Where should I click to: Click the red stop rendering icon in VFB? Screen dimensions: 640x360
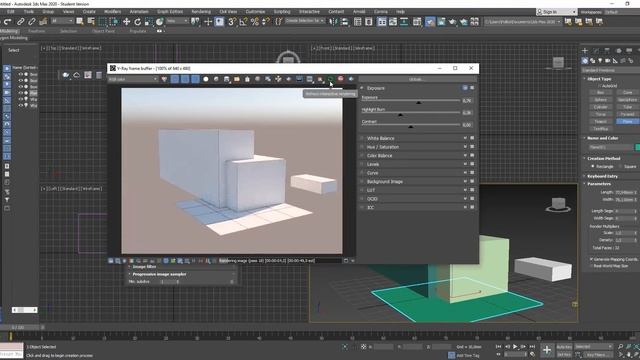point(340,79)
